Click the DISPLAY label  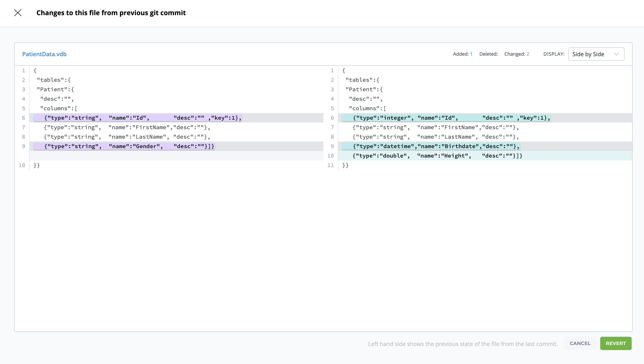[554, 54]
